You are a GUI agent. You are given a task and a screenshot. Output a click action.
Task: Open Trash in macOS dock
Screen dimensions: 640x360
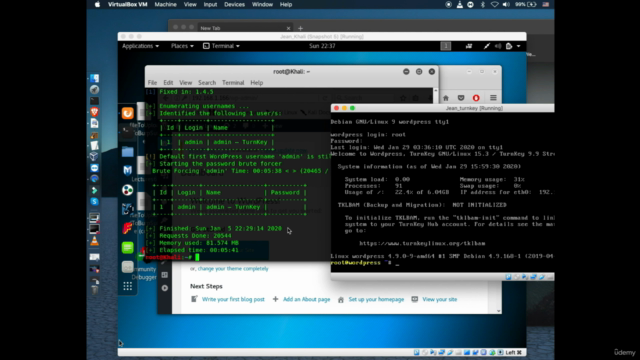pos(94,290)
